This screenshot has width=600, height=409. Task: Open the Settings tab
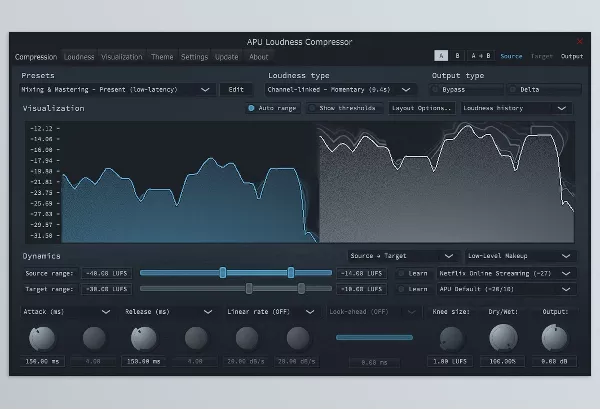(194, 57)
